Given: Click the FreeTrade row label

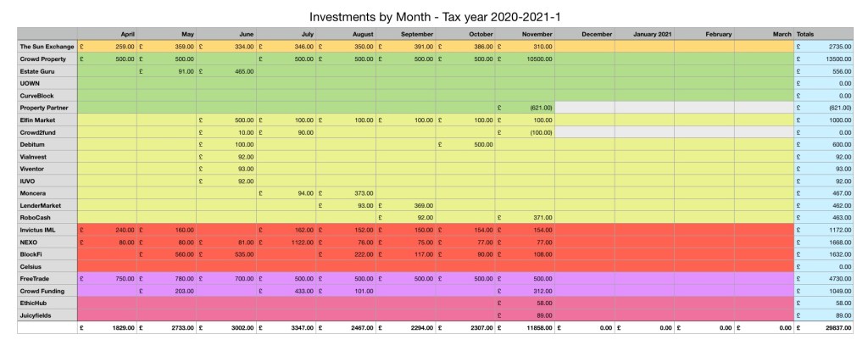Looking at the screenshot, I should coord(36,277).
